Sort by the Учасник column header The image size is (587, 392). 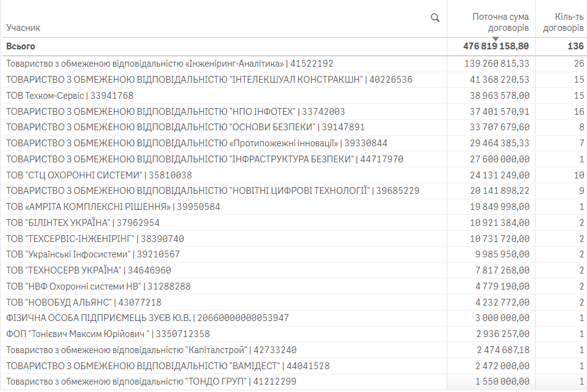(x=23, y=28)
